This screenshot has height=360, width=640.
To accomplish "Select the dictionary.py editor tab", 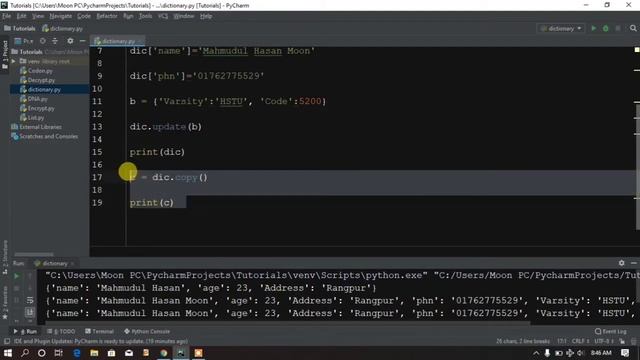I will click(117, 41).
